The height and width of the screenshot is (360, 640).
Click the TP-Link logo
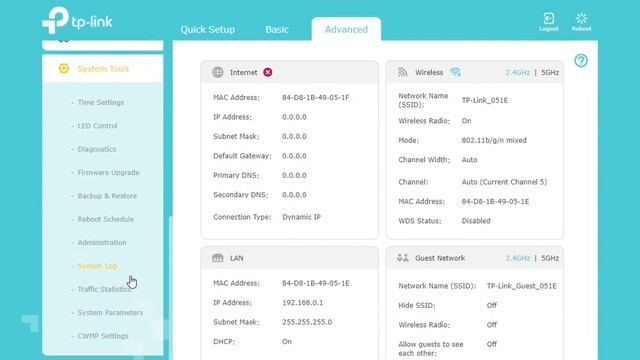point(77,20)
